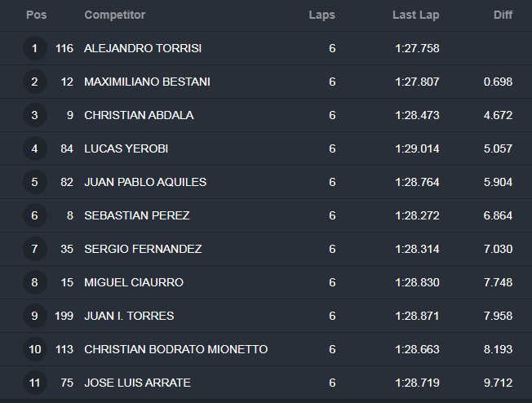Click position 7 circle badge
This screenshot has height=403, width=532.
34,249
